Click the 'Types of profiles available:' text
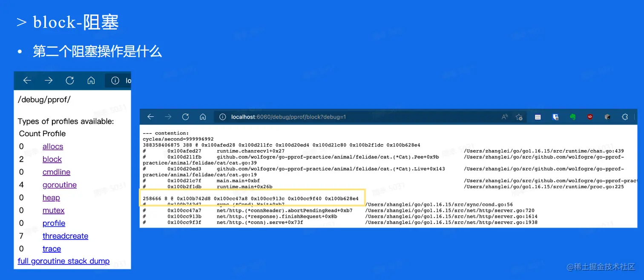Image resolution: width=644 pixels, height=280 pixels. point(66,121)
